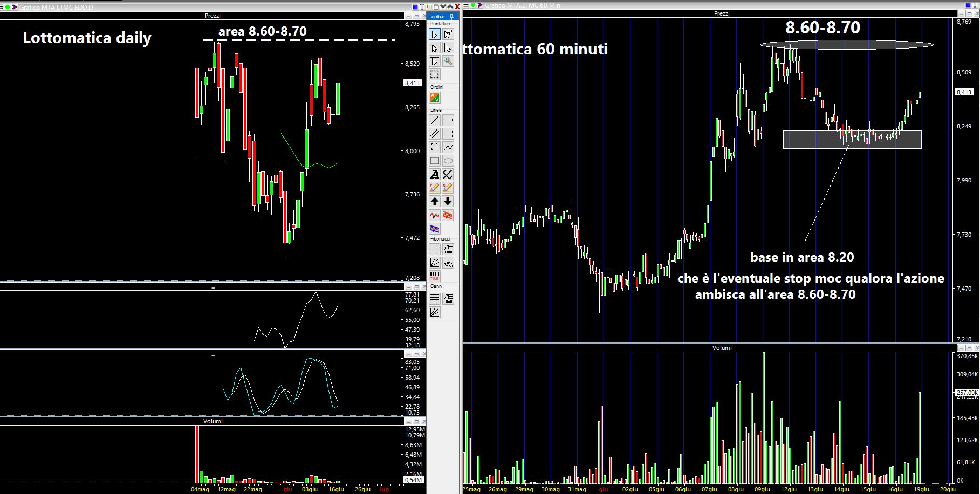Click the 8,413 price tag on daily chart
The image size is (980, 494).
pos(412,83)
